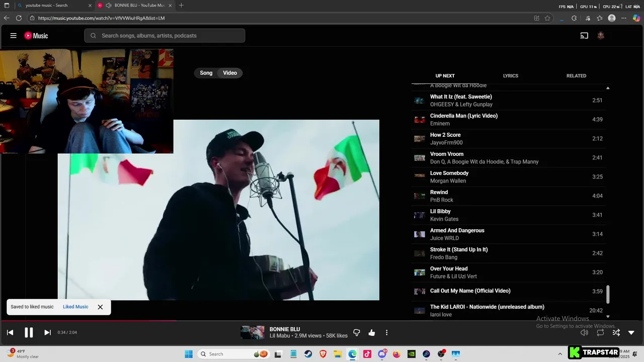
Task: Open the Copilot icon in browser toolbar
Action: 636,18
